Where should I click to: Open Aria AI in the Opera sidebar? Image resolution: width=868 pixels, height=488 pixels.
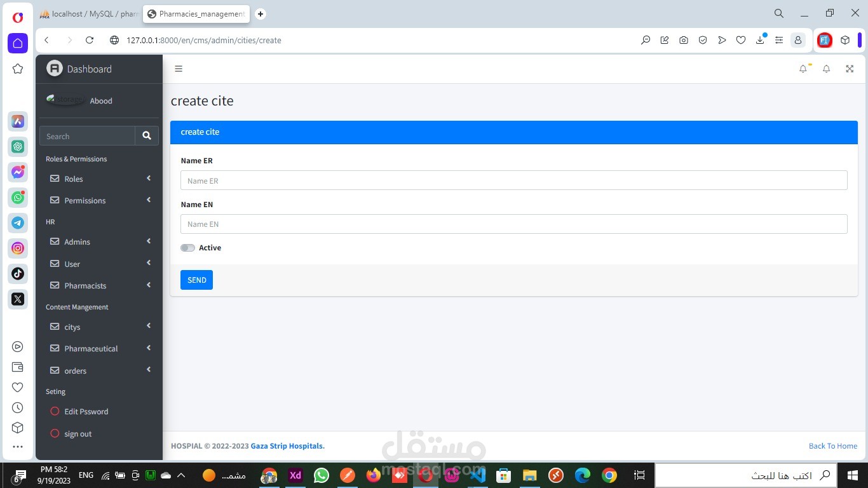coord(18,121)
